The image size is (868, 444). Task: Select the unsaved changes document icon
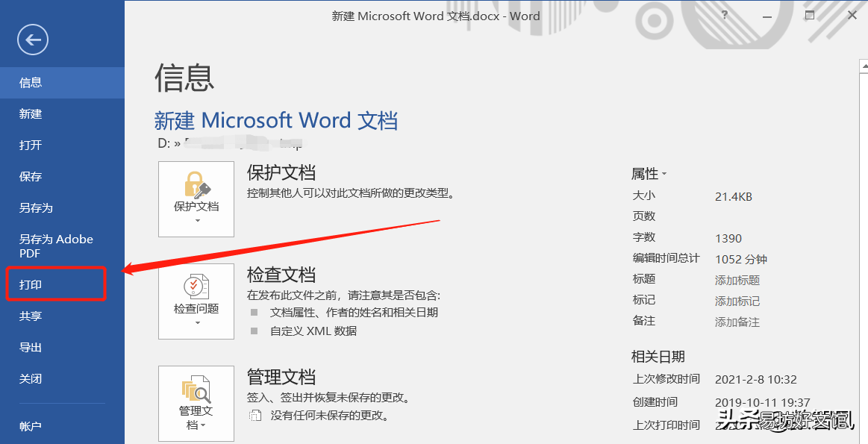pos(255,415)
